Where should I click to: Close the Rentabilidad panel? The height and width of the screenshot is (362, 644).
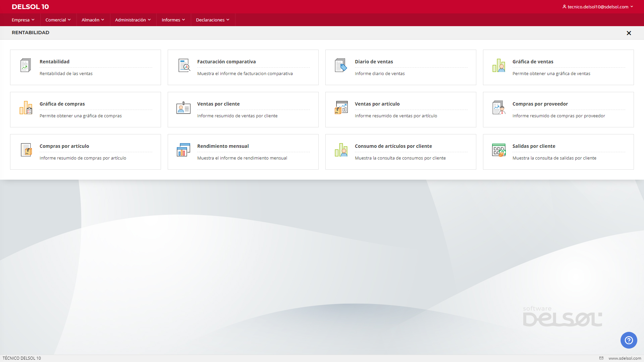tap(629, 33)
